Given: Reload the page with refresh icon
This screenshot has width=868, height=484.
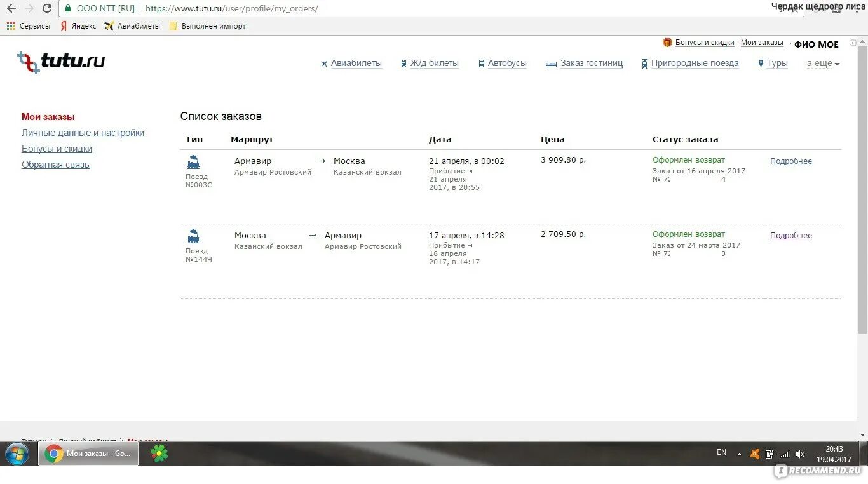Looking at the screenshot, I should click(x=47, y=8).
